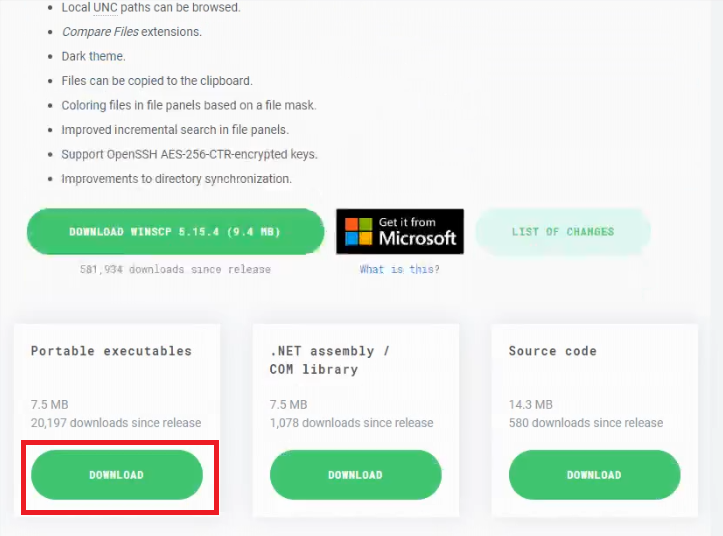The width and height of the screenshot is (723, 536).
Task: Click the "Improvements to directory synchronization" bullet
Action: coord(176,179)
